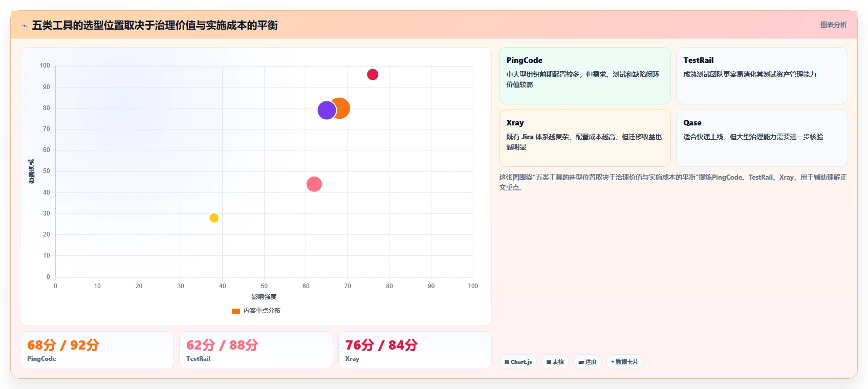Viewport: 868px width, 389px height.
Task: Click x-axis tick label 100
Action: [473, 286]
